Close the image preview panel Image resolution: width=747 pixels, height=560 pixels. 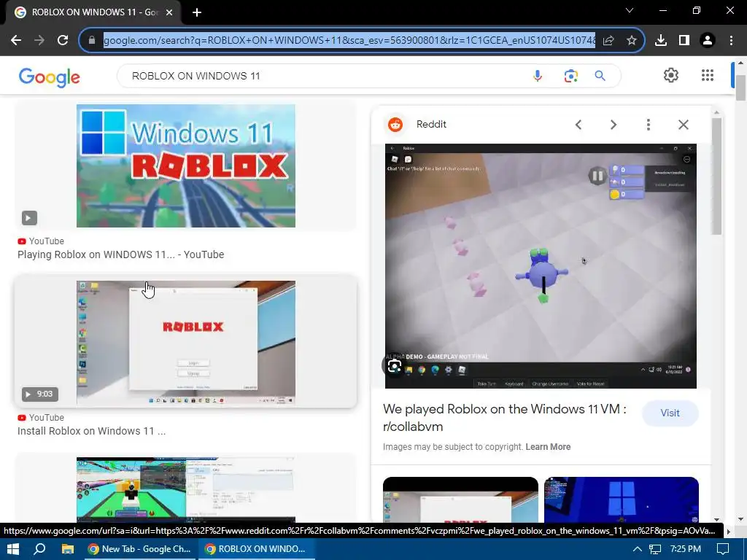(683, 125)
